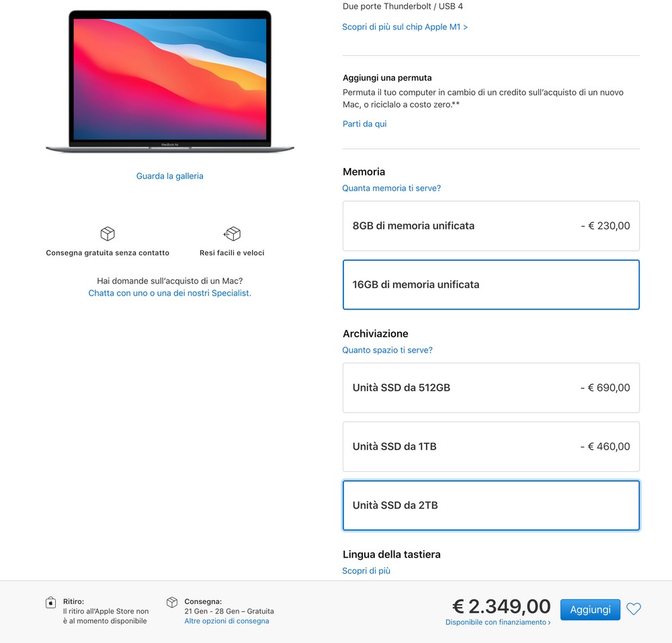Choose Unità SSD da 1TB
The image size is (672, 643).
491,446
